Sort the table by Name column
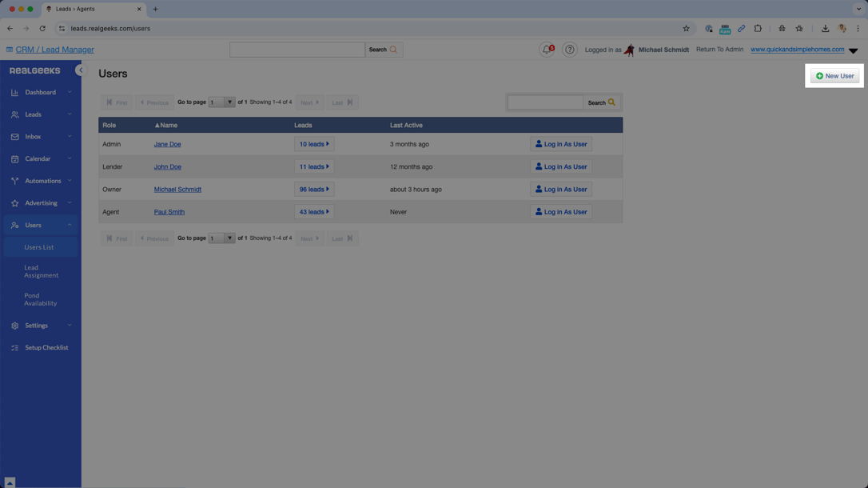Screen dimensions: 868x488 (x=168, y=126)
